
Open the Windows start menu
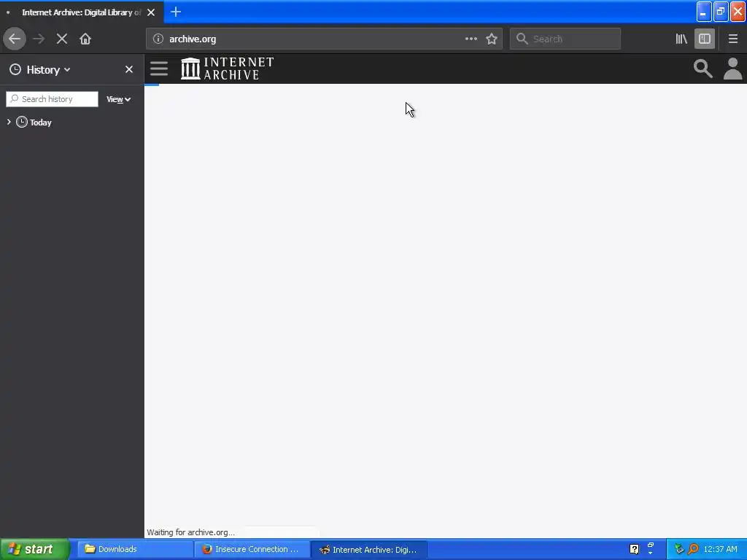point(34,550)
